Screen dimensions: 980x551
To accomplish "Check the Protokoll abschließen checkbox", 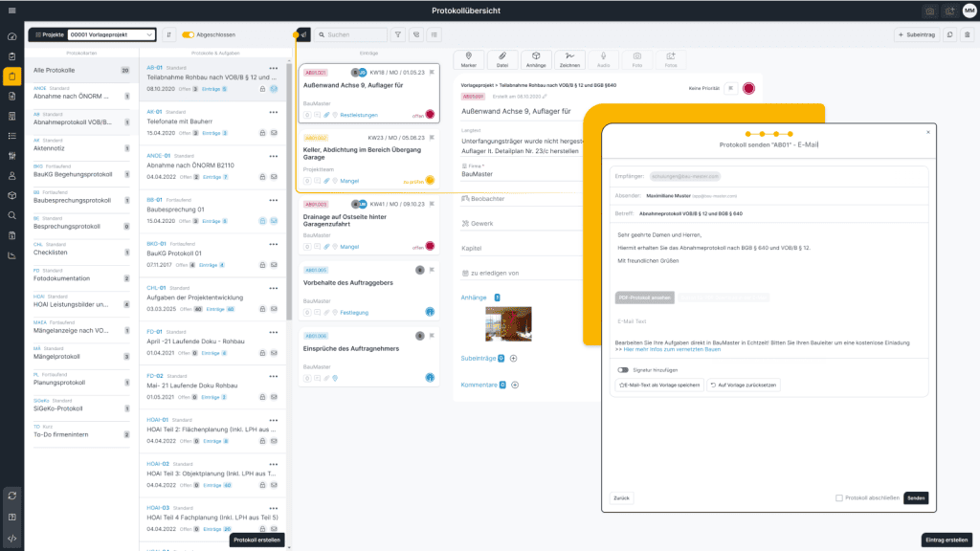I will click(x=839, y=498).
